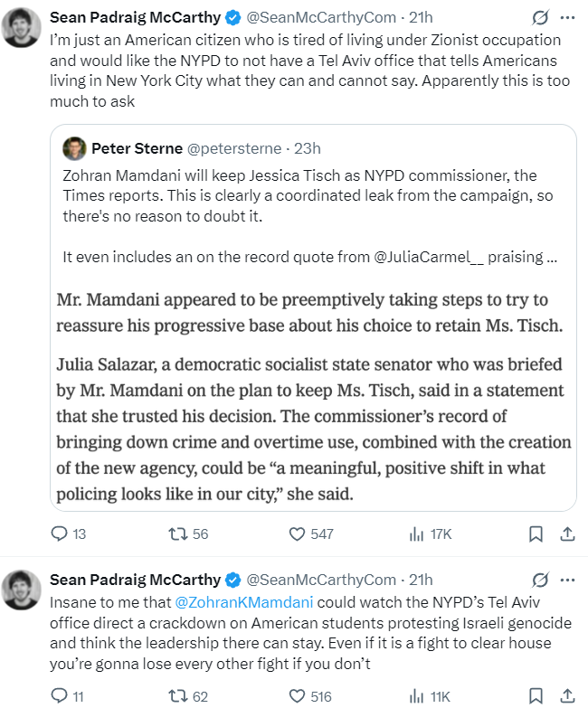This screenshot has height=708, width=588.
Task: Click Sean Padraig McCarthy's avatar on first tweet
Action: [x=22, y=27]
